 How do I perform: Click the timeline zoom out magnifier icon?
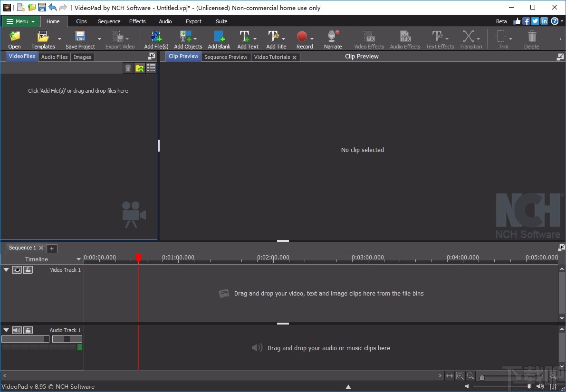coord(470,376)
